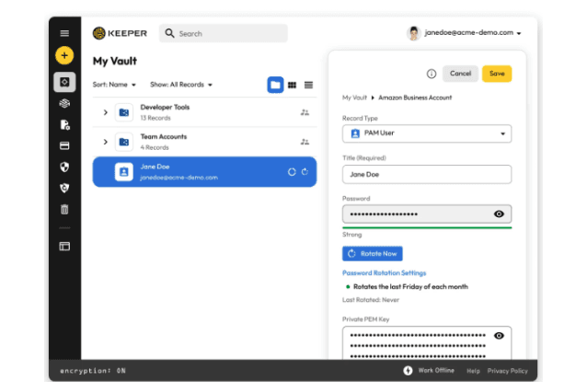
Task: Open the Sort: Name dropdown
Action: [114, 85]
